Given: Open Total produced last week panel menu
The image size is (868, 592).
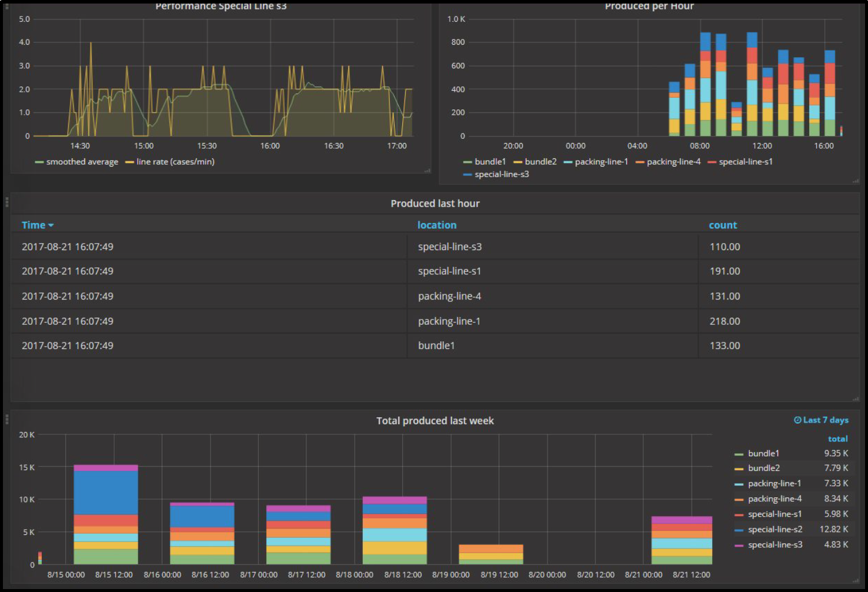Looking at the screenshot, I should 435,421.
